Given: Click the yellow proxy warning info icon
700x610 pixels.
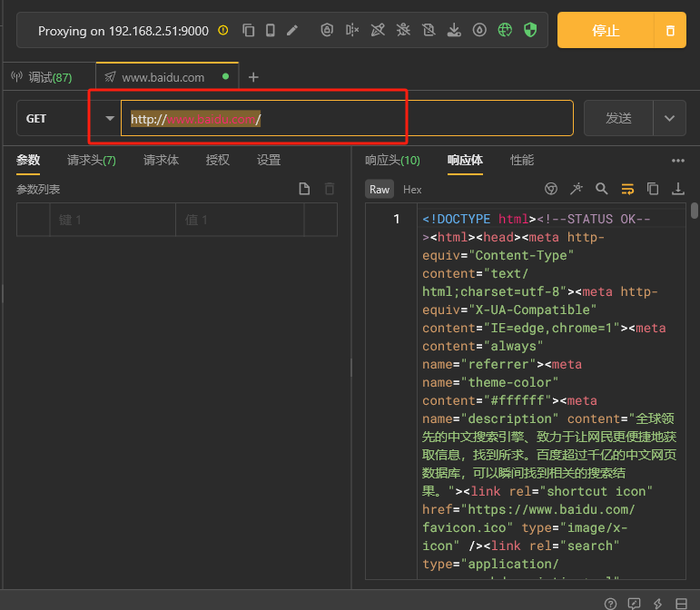Looking at the screenshot, I should tap(222, 30).
